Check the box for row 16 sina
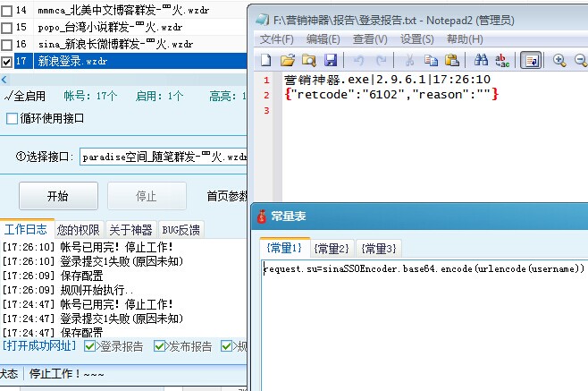Image resolution: width=588 pixels, height=391 pixels. click(x=7, y=45)
